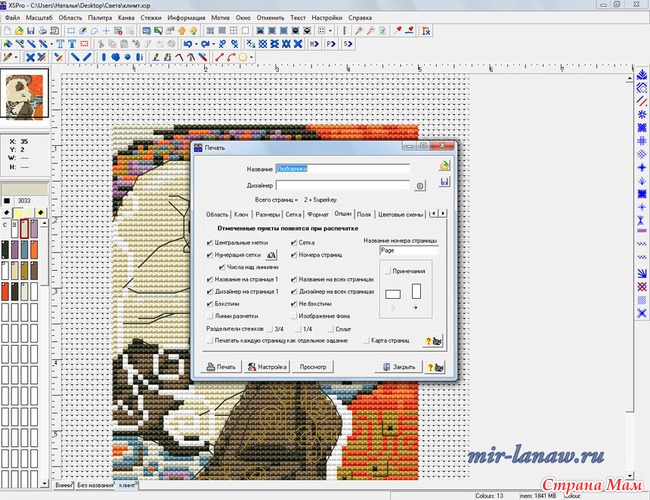Uncheck the Центральные метки checkbox
Screen dimensions: 650x500
click(x=209, y=242)
